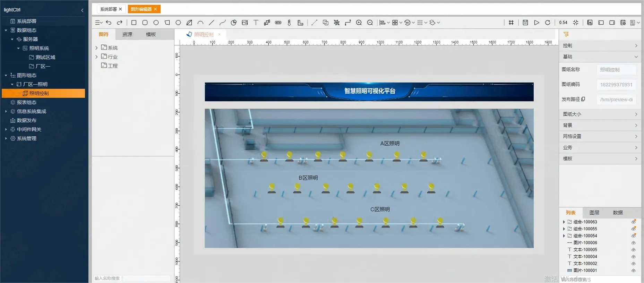Toggle the icon beside 文本-100005

pyautogui.click(x=633, y=250)
